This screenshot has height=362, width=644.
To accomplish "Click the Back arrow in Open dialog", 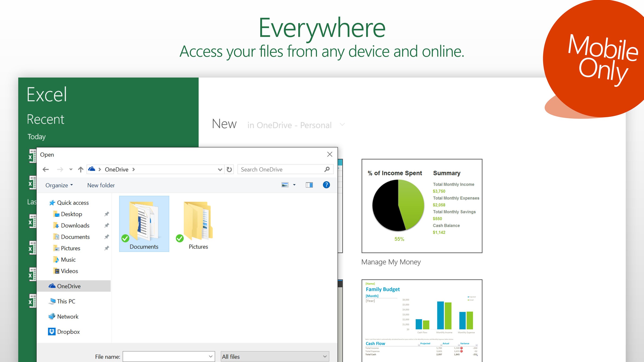I will click(x=45, y=169).
